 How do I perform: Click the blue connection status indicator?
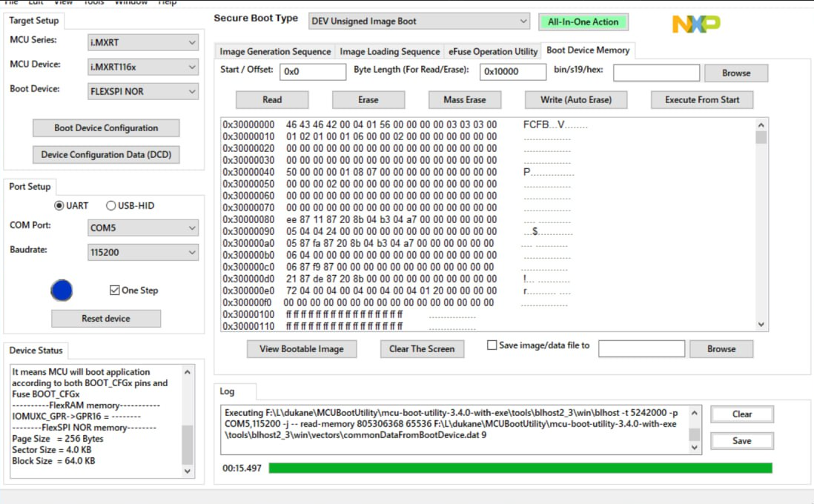click(x=62, y=290)
